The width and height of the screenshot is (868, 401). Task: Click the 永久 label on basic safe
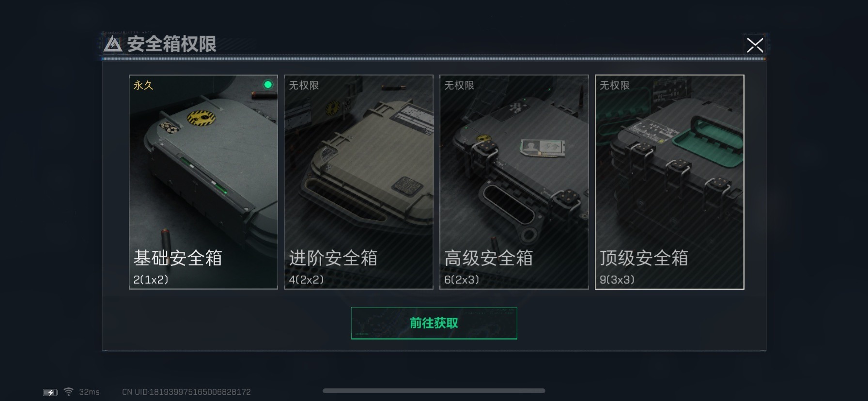143,85
